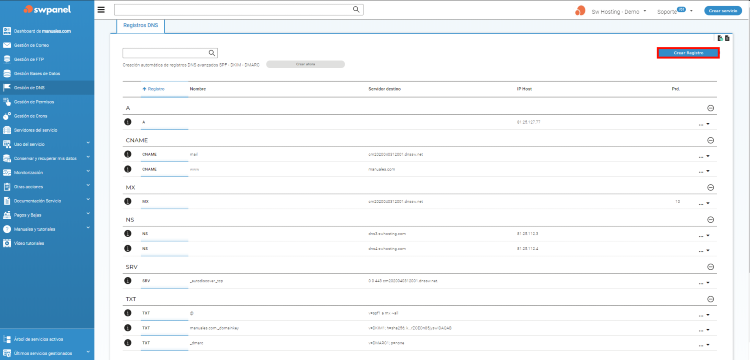Image resolution: width=750 pixels, height=360 pixels.
Task: Click the Gestión Bases de Datos icon
Action: point(7,74)
